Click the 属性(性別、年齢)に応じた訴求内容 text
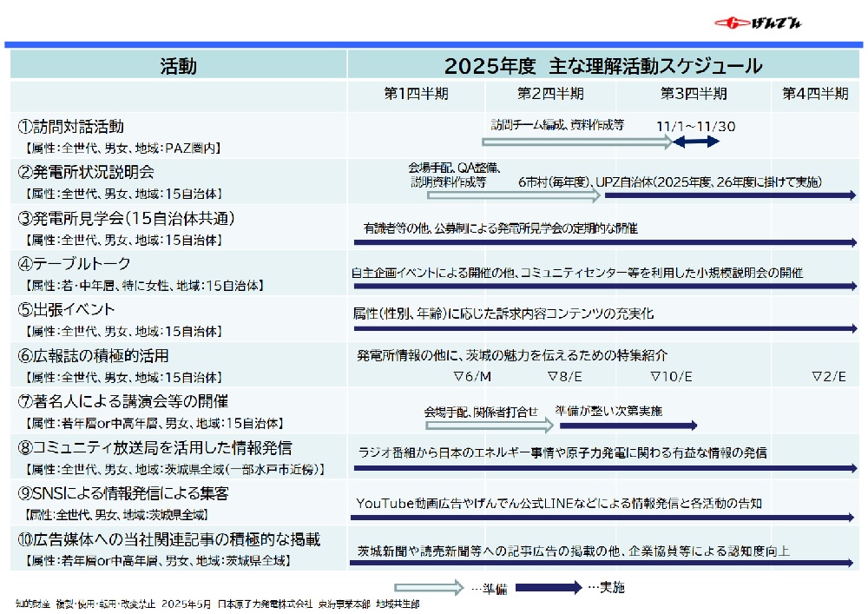 tap(503, 314)
